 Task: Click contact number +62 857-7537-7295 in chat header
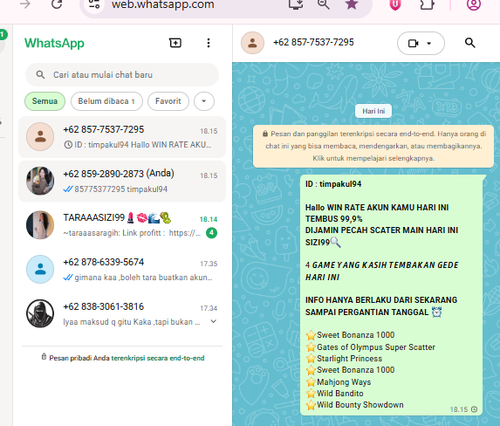pos(313,42)
